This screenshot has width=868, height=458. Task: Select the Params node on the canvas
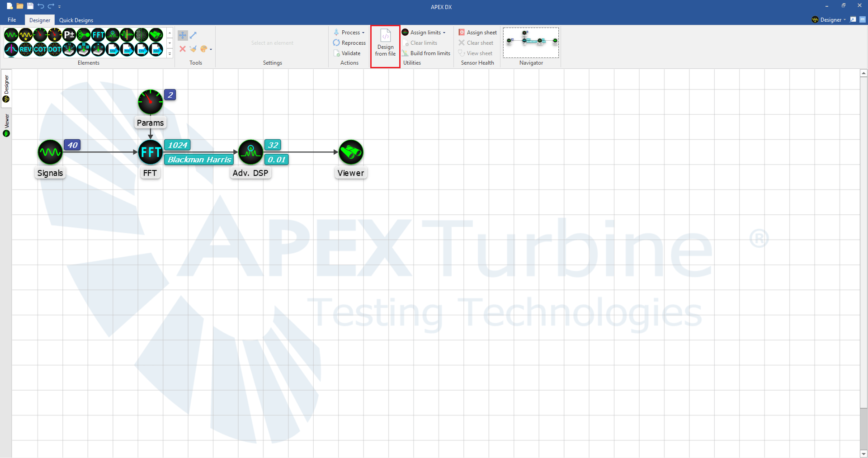pyautogui.click(x=151, y=102)
